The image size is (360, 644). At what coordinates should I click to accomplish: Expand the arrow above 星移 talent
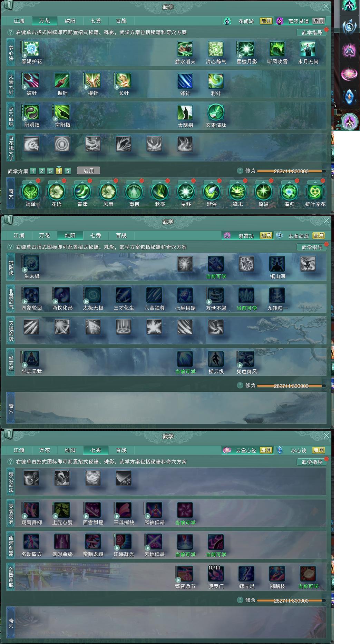(x=186, y=182)
